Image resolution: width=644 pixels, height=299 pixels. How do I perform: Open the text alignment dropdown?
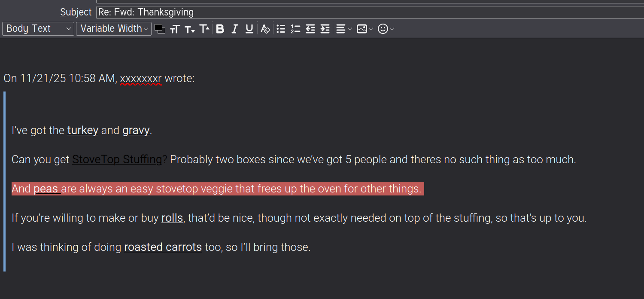click(343, 29)
